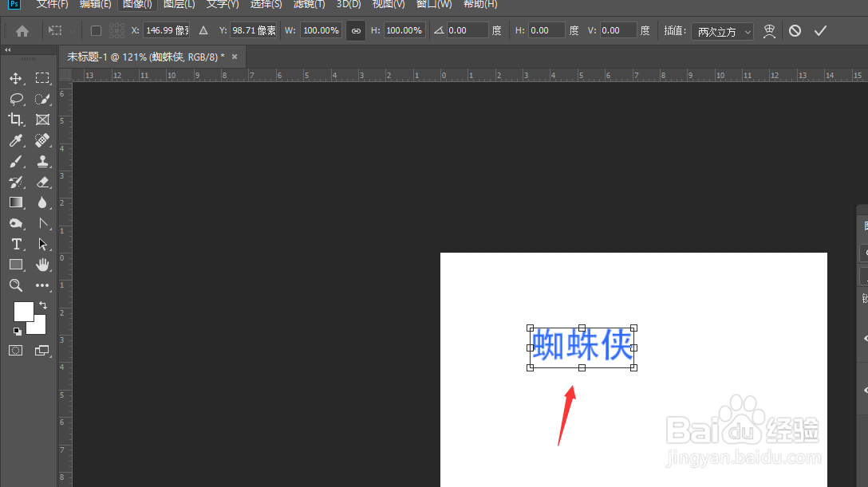Image resolution: width=868 pixels, height=487 pixels.
Task: Select the Path Selection tool
Action: coord(42,244)
